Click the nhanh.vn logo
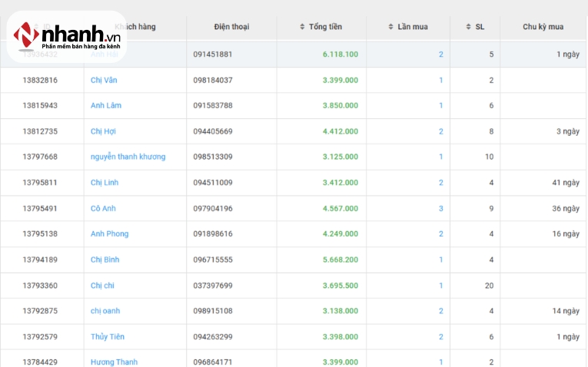 click(x=67, y=36)
